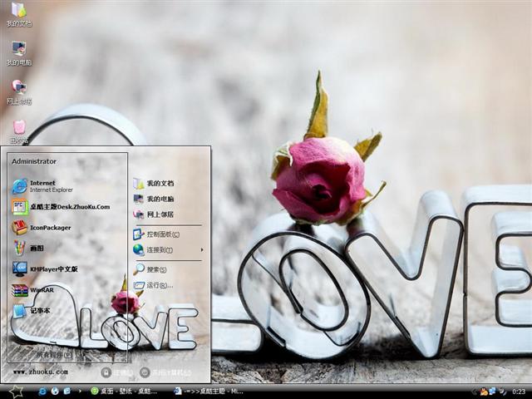
Task: Launch IconPackager from the Start menu
Action: click(50, 228)
